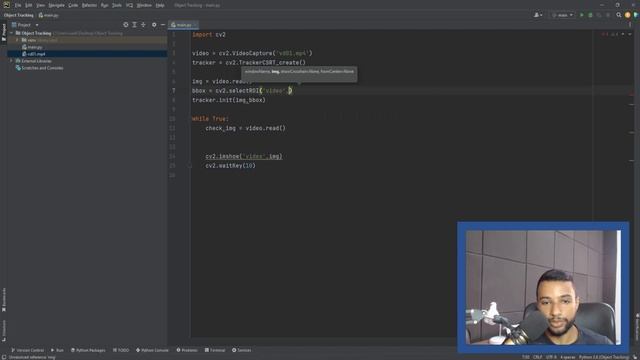Expand the External Libraries node
Image resolution: width=640 pixels, height=360 pixels.
pos(12,61)
